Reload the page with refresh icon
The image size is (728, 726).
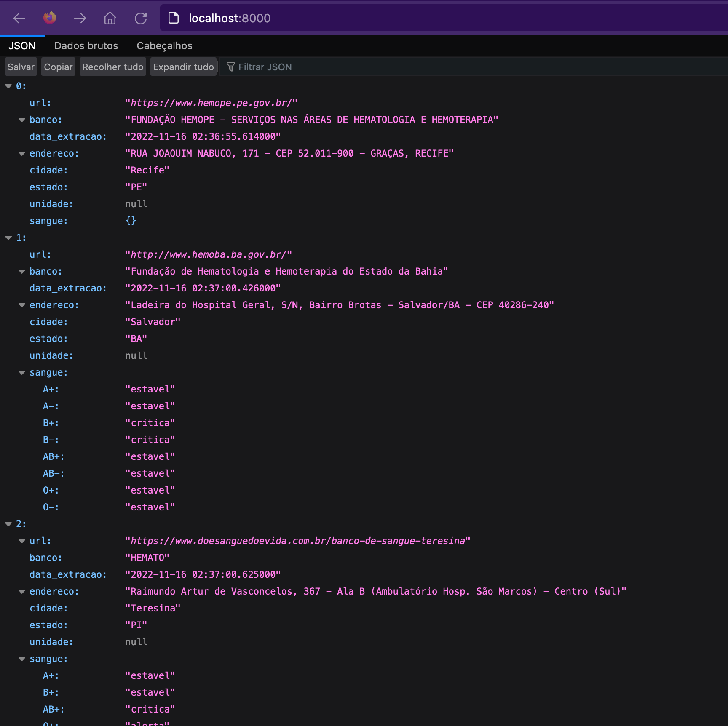(x=141, y=18)
